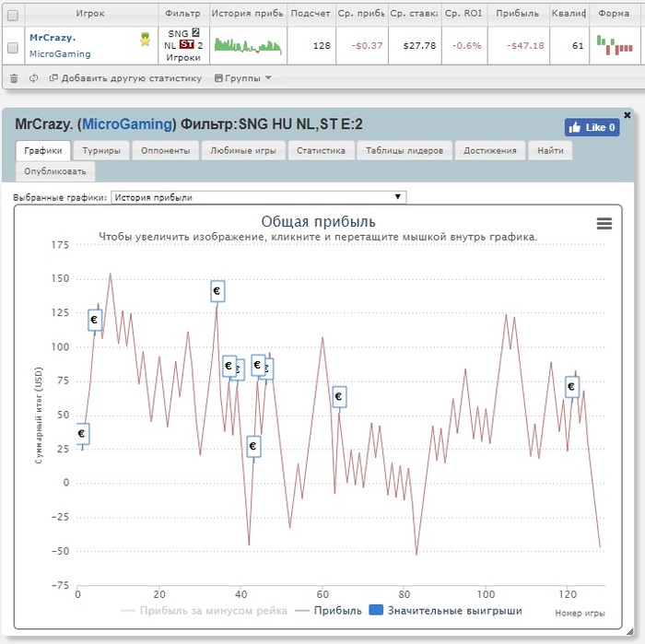Click the euro marker near game 0
This screenshot has width=645, height=644.
click(x=82, y=434)
